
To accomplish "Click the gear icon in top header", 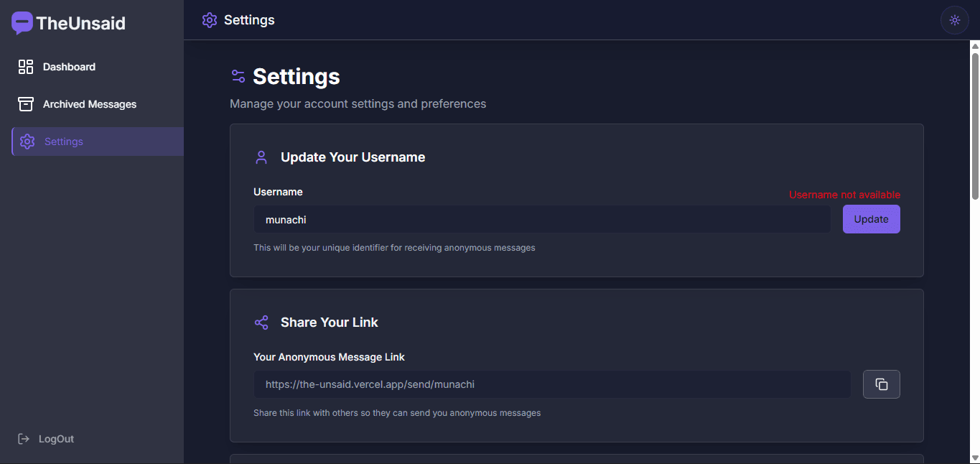I will click(x=210, y=20).
